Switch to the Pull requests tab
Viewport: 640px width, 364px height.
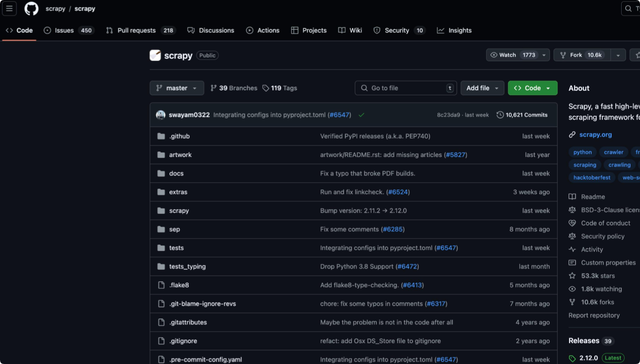141,30
